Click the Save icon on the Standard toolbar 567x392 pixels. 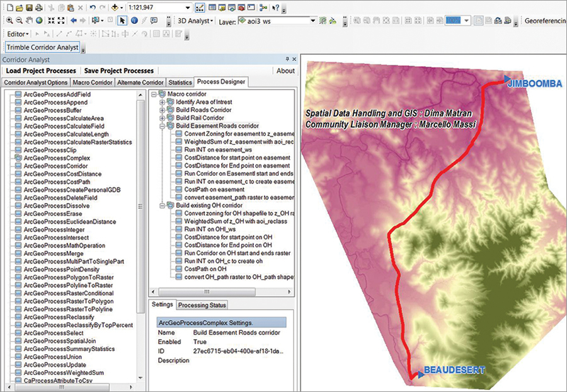tap(30, 8)
